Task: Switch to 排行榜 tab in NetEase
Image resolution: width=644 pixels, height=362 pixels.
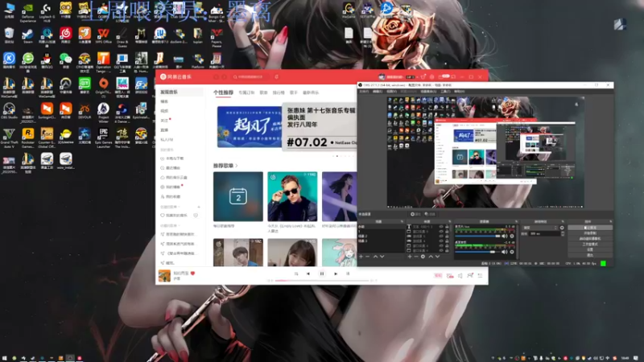Action: [279, 93]
